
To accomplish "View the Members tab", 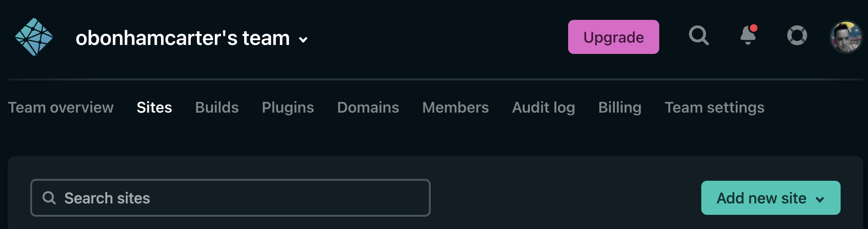I will [455, 107].
